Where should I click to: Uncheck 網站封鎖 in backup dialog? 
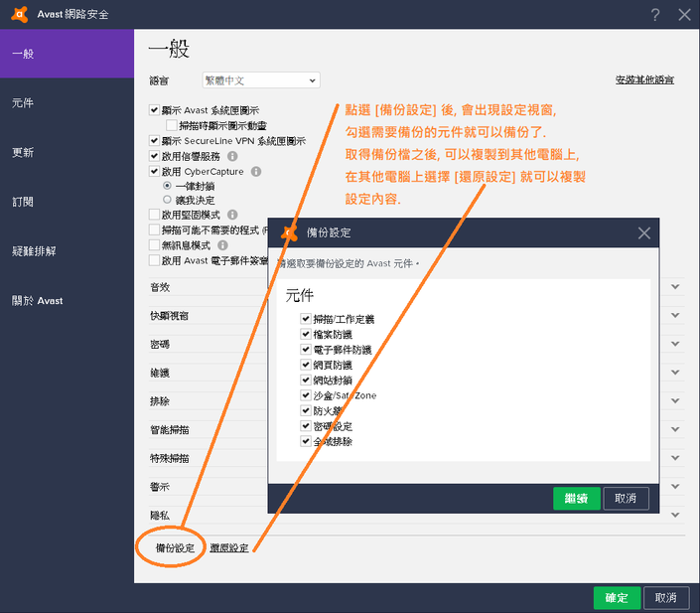[x=306, y=380]
